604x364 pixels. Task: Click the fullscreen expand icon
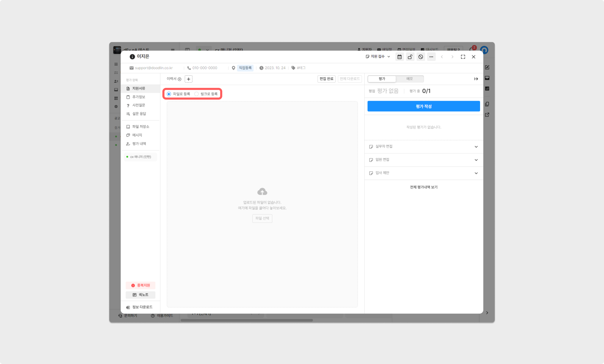463,57
